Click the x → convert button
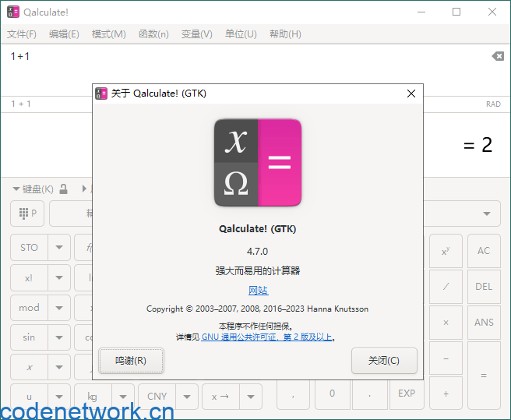The height and width of the screenshot is (420, 511). (220, 397)
